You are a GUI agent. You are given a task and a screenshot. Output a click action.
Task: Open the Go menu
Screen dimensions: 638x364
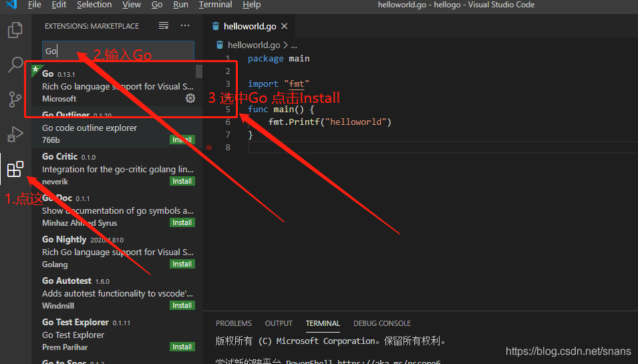click(156, 5)
